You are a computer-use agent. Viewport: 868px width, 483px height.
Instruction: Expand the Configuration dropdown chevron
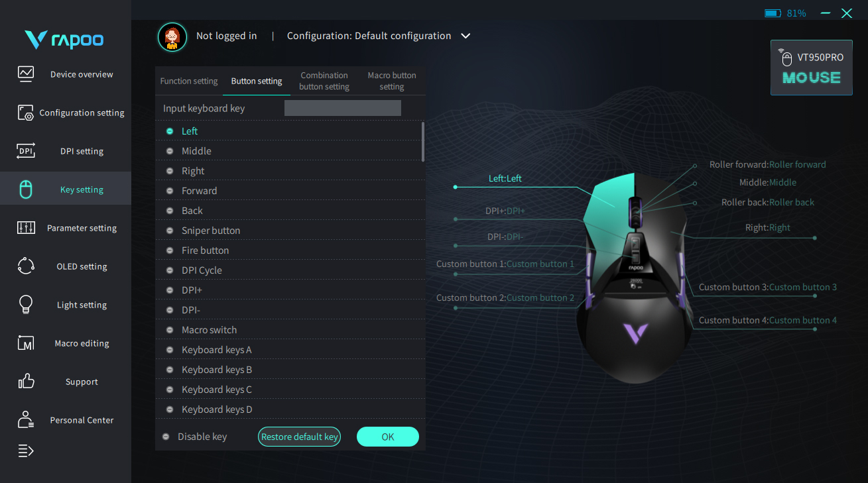(465, 36)
